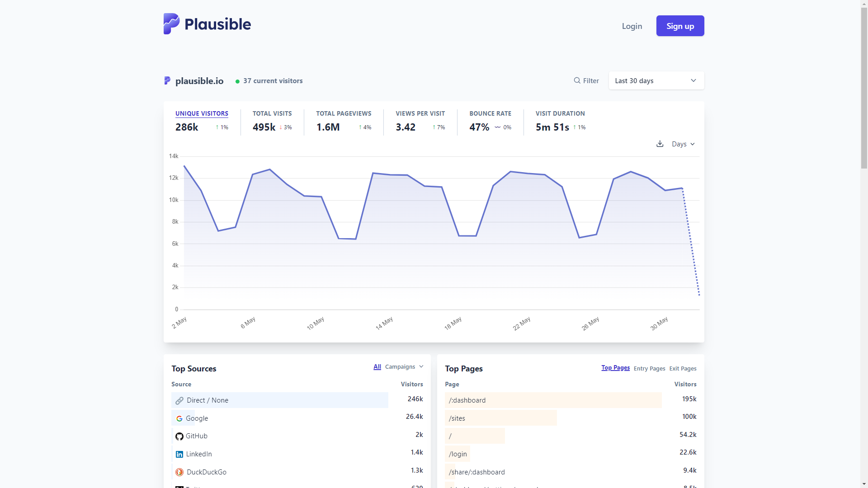Click the plausible.io site favicon
Image resolution: width=868 pixels, height=488 pixels.
point(167,80)
